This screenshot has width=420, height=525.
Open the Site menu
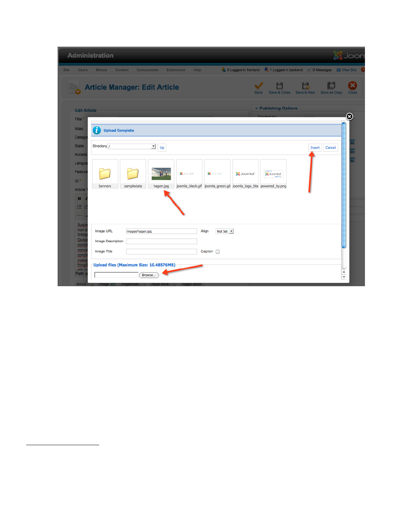click(x=66, y=70)
